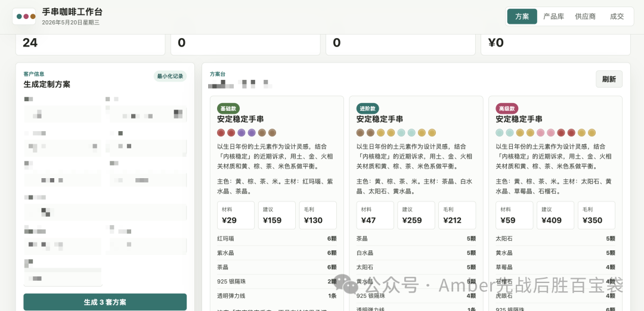Screen dimensions: 644x311
Task: Click the first blurred customer input field
Action: click(x=63, y=114)
